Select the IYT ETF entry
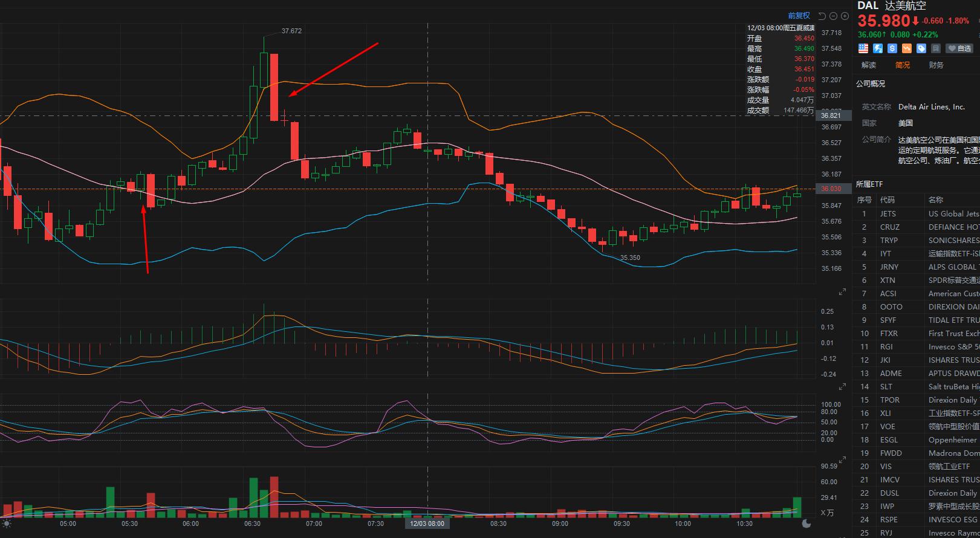Image resolution: width=980 pixels, height=538 pixels. (x=917, y=254)
